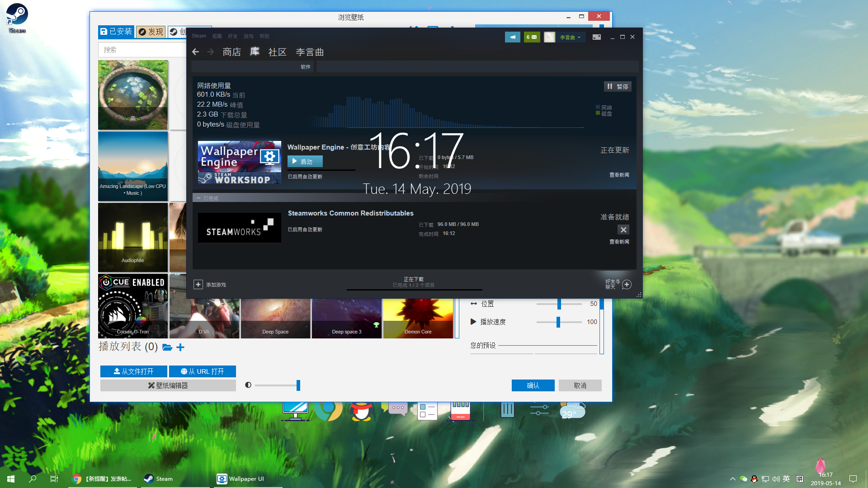This screenshot has width=868, height=488.
Task: Click the wallpaper 搜索 search field
Action: (142, 50)
